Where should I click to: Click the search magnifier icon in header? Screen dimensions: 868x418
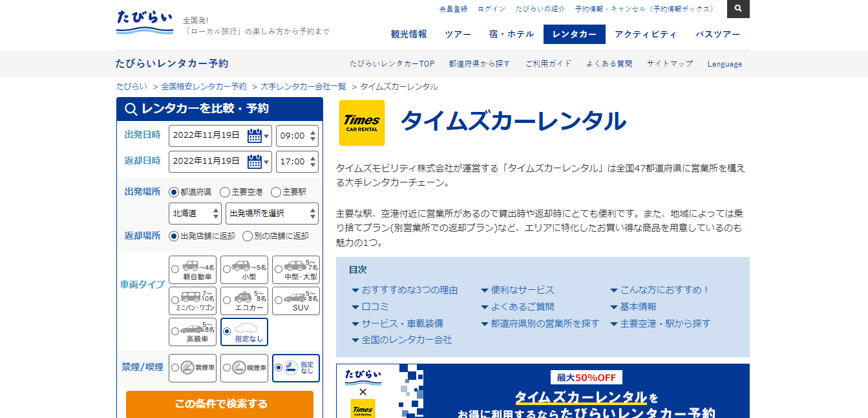(x=738, y=9)
